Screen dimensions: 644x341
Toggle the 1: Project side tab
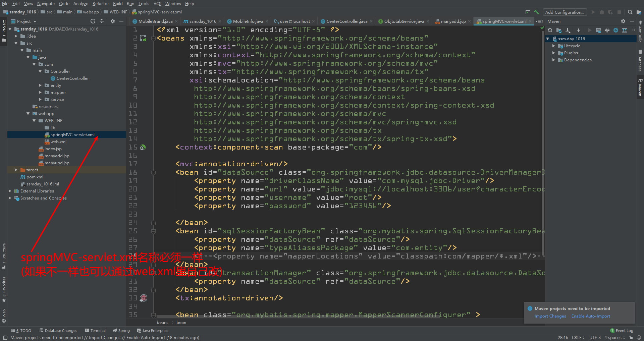click(x=4, y=32)
